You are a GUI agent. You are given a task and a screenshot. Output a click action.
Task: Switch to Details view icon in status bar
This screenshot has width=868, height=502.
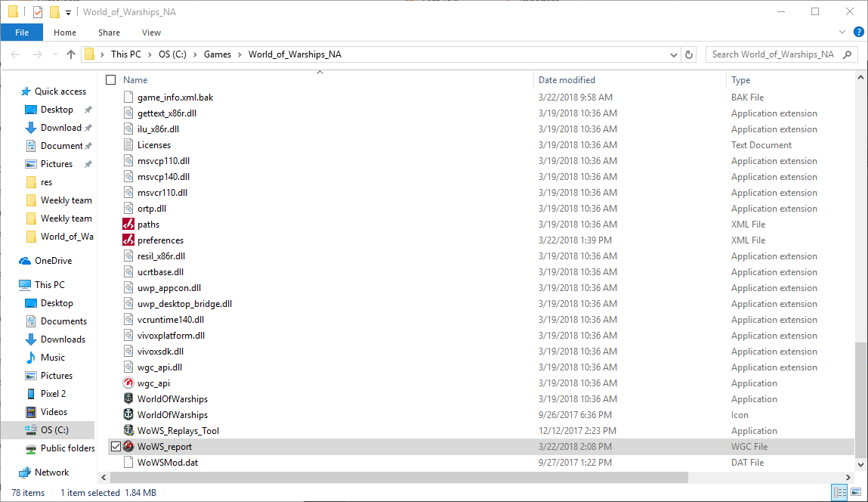pyautogui.click(x=839, y=492)
